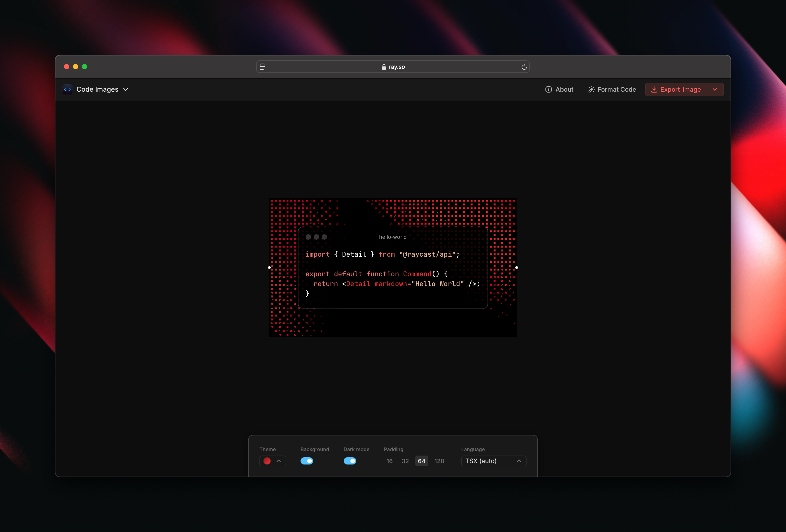This screenshot has height=532, width=786.
Task: Click the About info circle icon
Action: point(548,89)
